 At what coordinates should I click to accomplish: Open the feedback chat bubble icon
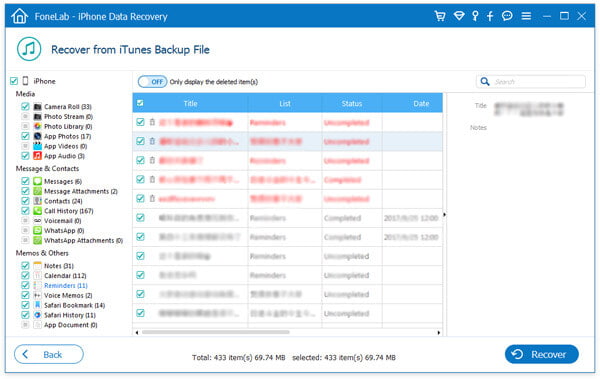click(x=507, y=16)
